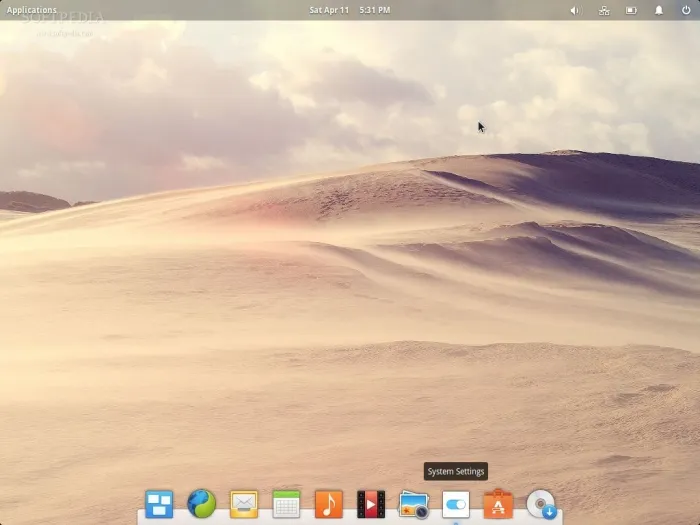Click the System Settings tooltip label
Viewport: 700px width, 525px height.
(x=456, y=471)
